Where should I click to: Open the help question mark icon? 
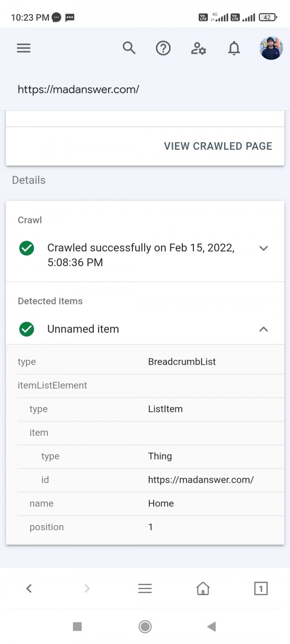pos(163,48)
